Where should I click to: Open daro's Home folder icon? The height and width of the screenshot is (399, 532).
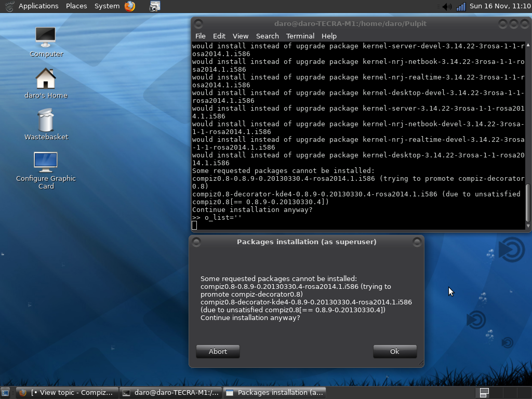pos(46,79)
